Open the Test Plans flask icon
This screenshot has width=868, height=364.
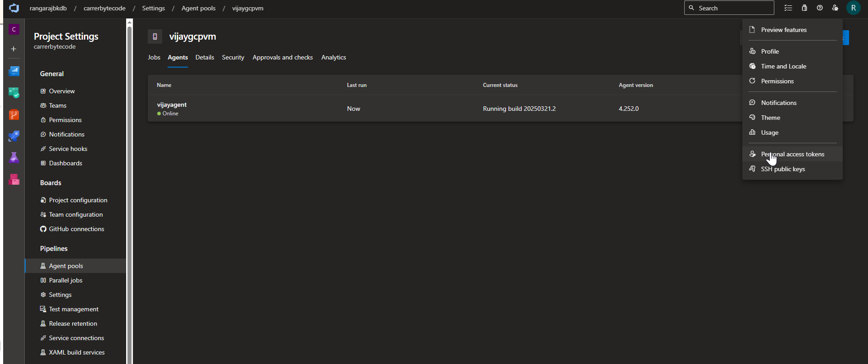tap(14, 158)
